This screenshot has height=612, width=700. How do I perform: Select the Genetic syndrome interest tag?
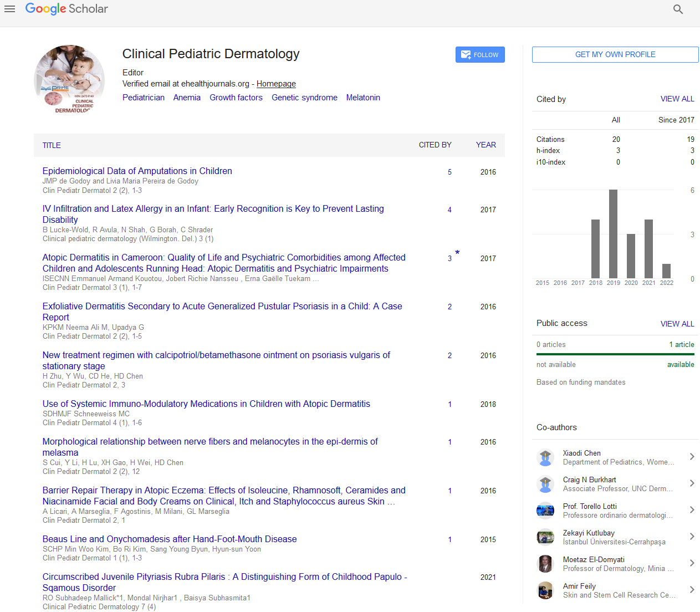pyautogui.click(x=304, y=98)
